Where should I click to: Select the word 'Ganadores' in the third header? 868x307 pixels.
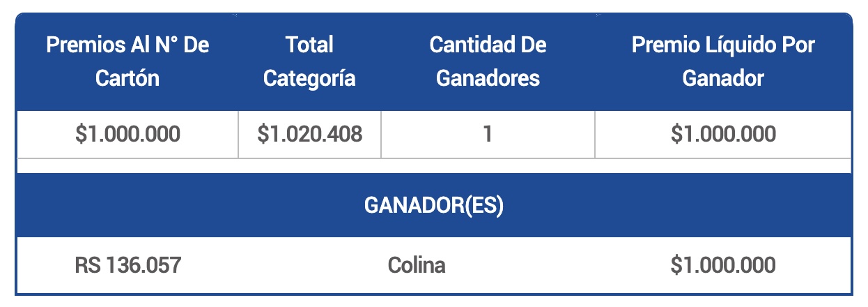488,77
